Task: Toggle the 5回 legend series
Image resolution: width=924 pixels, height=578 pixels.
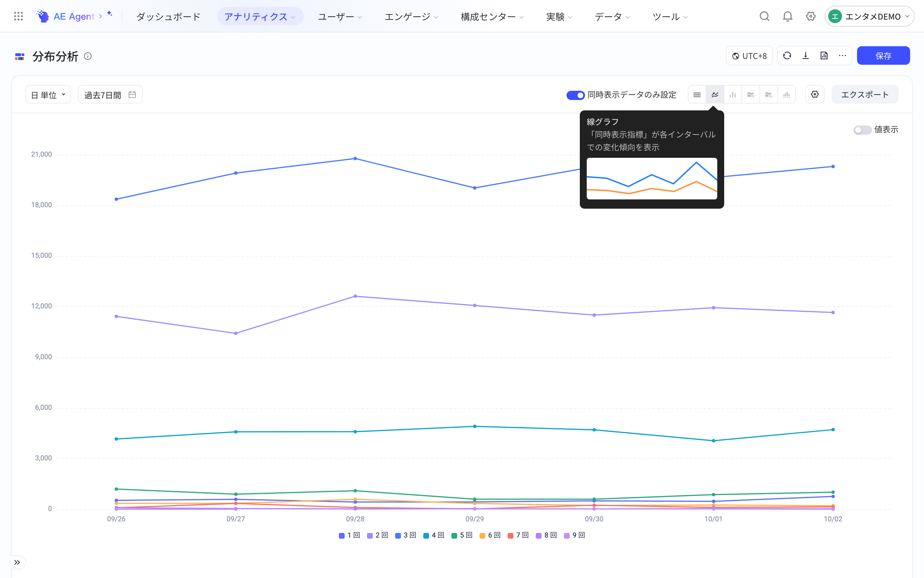Action: click(x=462, y=535)
